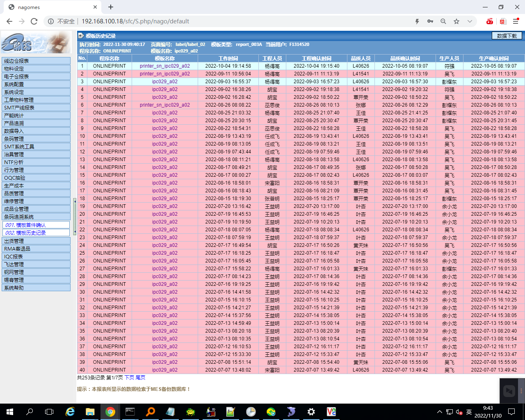Click the lightning bolt icon in address bar
525x420 pixels.
(417, 21)
